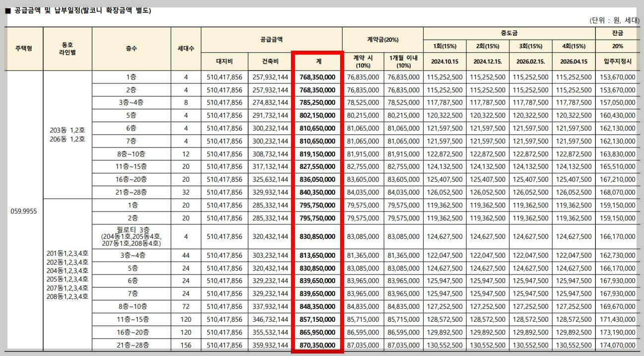The width and height of the screenshot is (644, 356).
Task: Select the total price 819,150,000
Action: pos(317,153)
